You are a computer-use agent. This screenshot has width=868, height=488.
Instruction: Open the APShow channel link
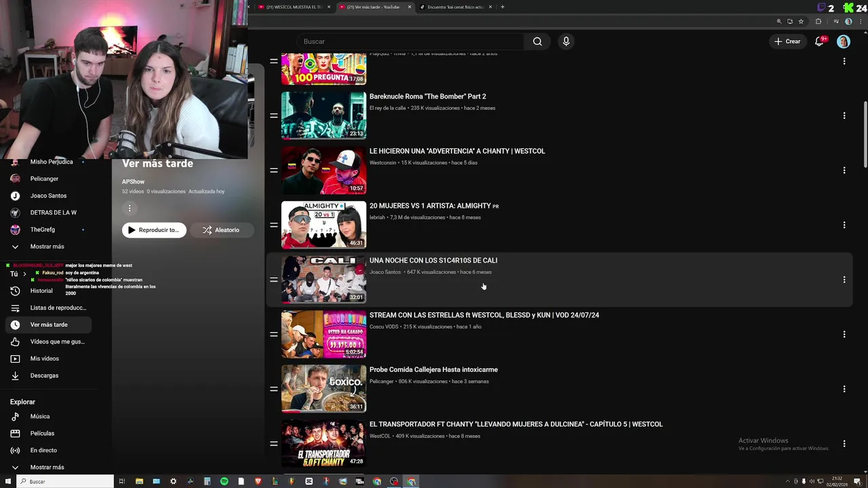click(x=133, y=182)
